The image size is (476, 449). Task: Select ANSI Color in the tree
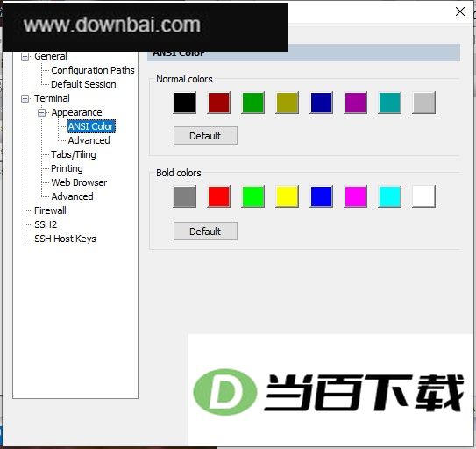point(91,126)
